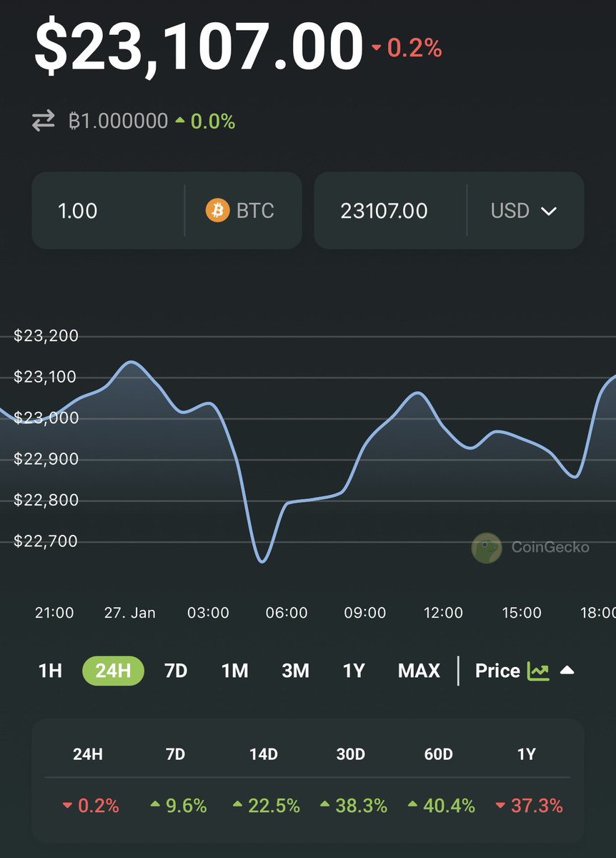The image size is (616, 858).
Task: Tap the 1Y column header in table
Action: pyautogui.click(x=527, y=754)
